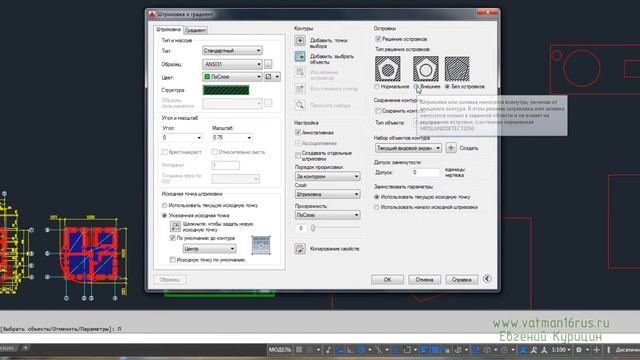
Task: Open pattern browser via ellipsis beside ANSI31
Action: [x=268, y=64]
